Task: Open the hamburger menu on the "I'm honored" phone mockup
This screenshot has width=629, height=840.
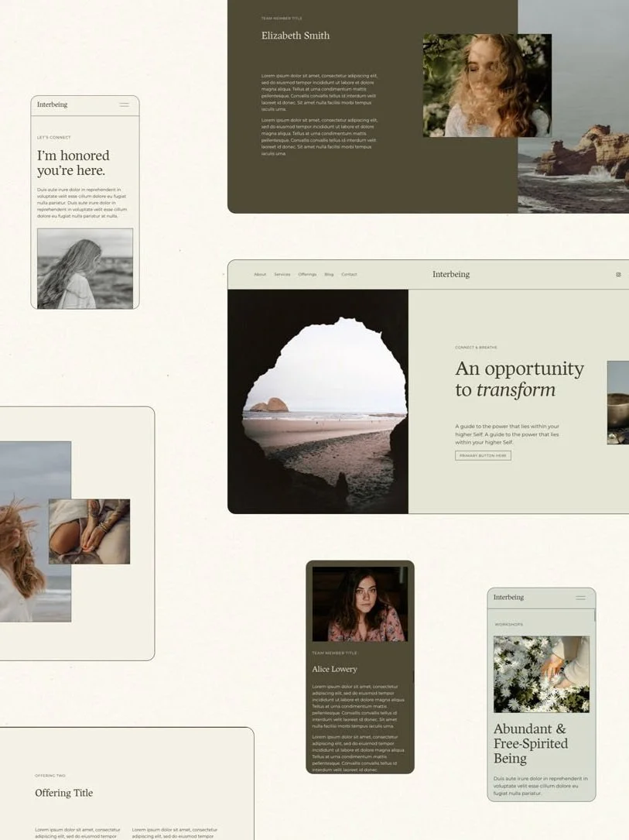Action: coord(125,105)
